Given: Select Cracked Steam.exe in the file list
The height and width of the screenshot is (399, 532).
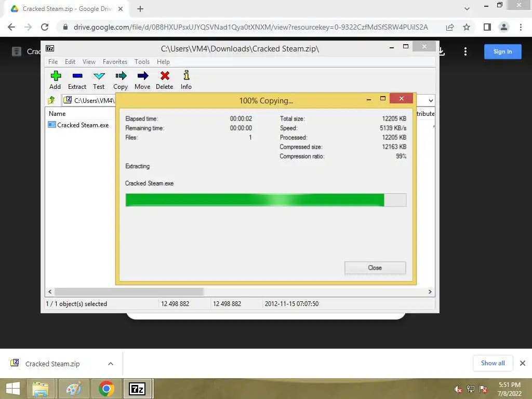Looking at the screenshot, I should tap(78, 125).
